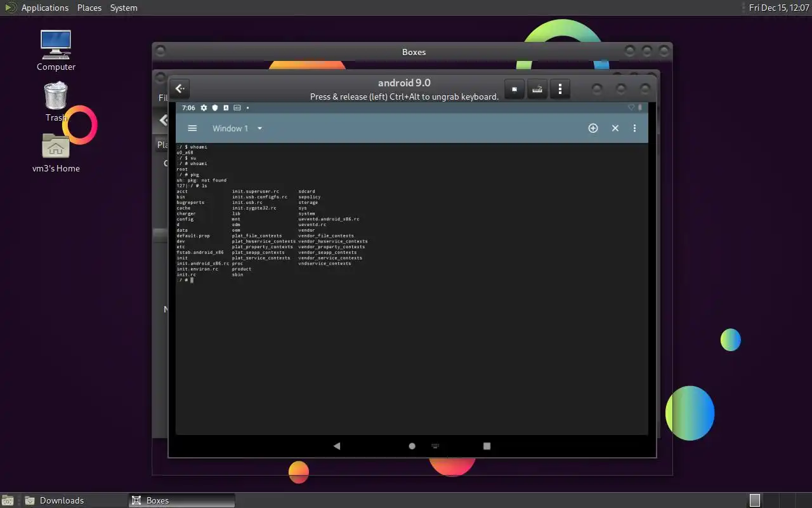Click 'ueventd.android_x86.rc' in terminal listing
Viewport: 812px width, 508px height.
pyautogui.click(x=329, y=219)
